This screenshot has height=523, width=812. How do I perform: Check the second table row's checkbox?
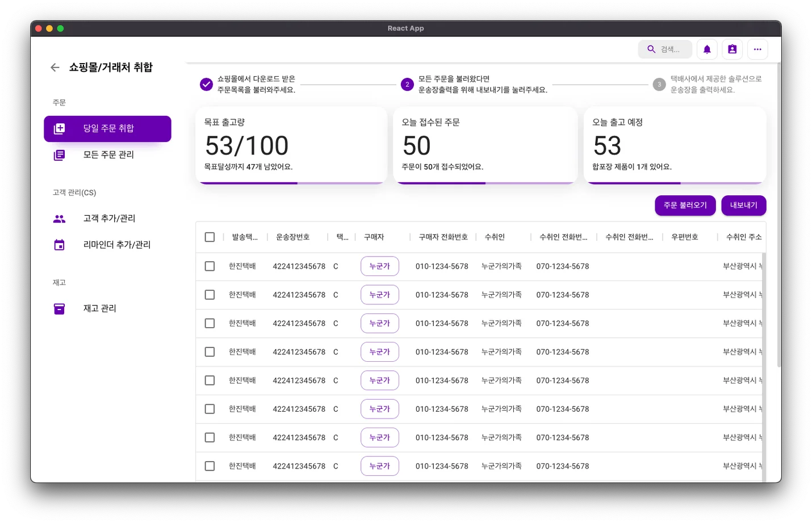[210, 295]
